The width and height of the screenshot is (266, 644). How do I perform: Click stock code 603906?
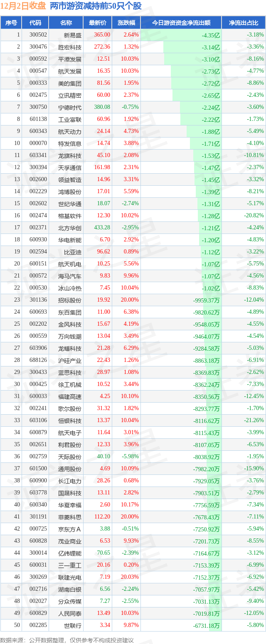tap(38, 348)
